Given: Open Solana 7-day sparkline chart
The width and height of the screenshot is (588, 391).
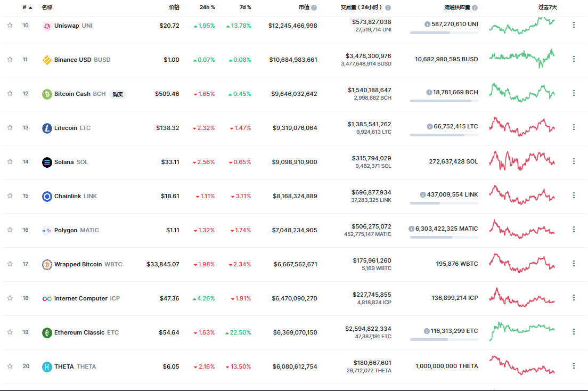Looking at the screenshot, I should point(522,160).
